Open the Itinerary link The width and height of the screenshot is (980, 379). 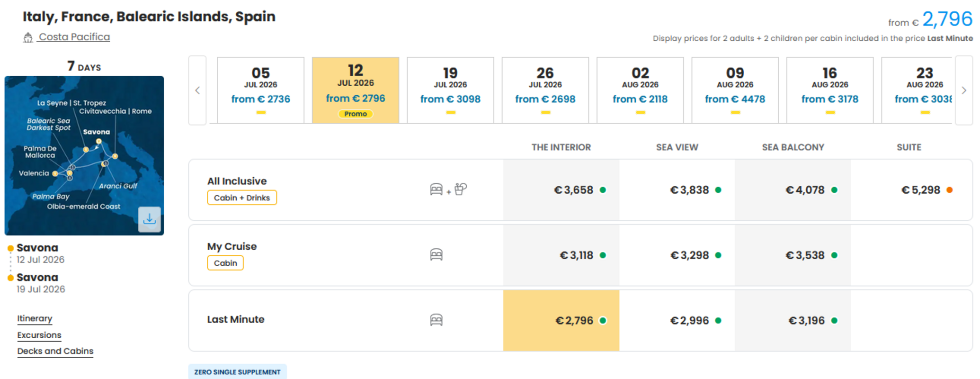(x=35, y=318)
